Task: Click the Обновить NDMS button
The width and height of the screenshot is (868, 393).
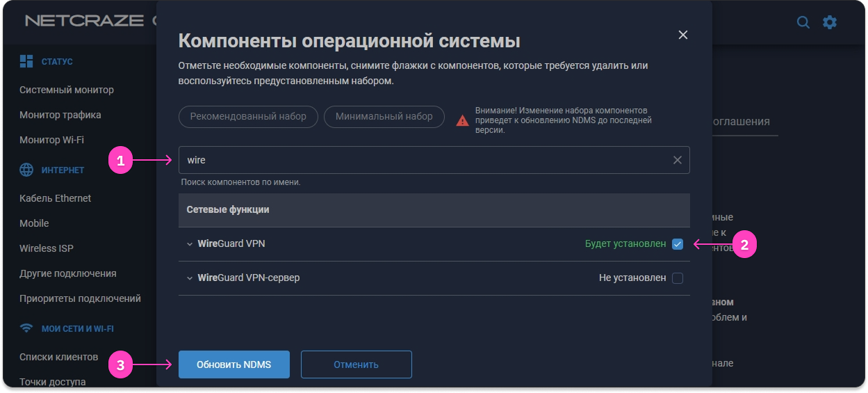Action: pyautogui.click(x=234, y=364)
